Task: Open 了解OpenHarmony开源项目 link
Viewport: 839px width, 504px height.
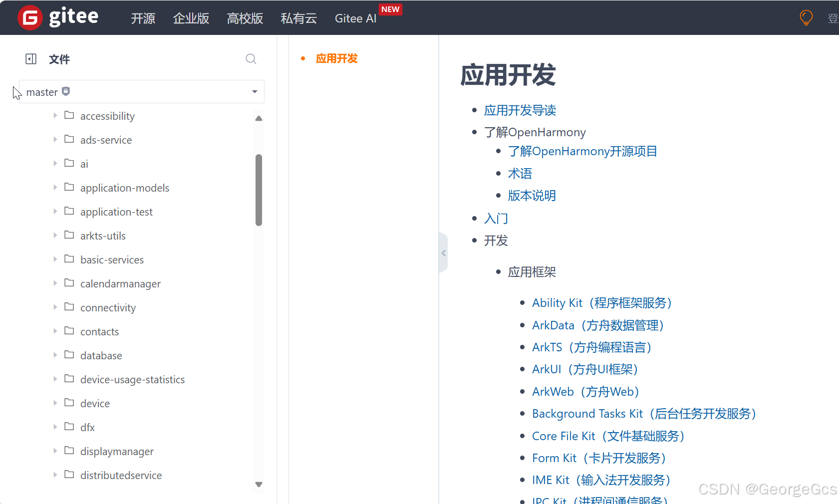Action: tap(582, 151)
